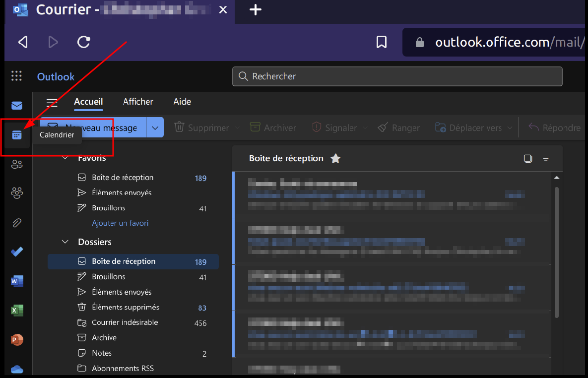Open Word from the app sidebar
Viewport: 588px width, 378px height.
[17, 282]
